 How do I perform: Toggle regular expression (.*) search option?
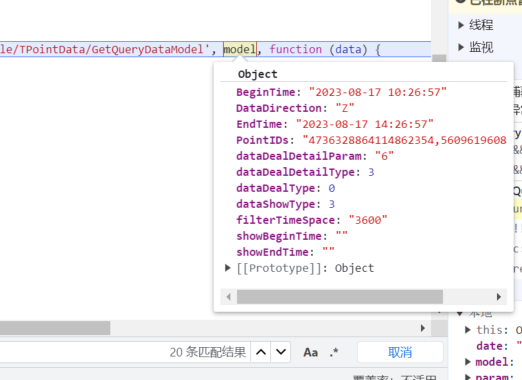pos(334,352)
